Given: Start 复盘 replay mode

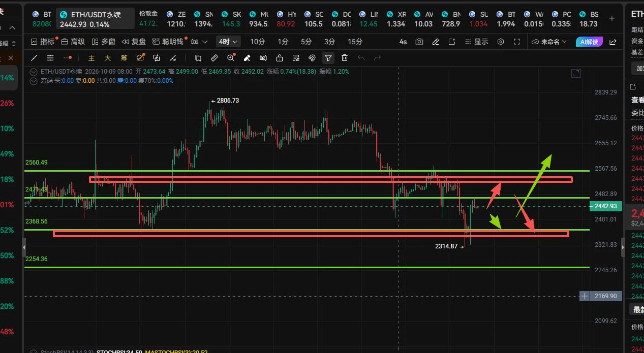Looking at the screenshot, I should (x=134, y=42).
